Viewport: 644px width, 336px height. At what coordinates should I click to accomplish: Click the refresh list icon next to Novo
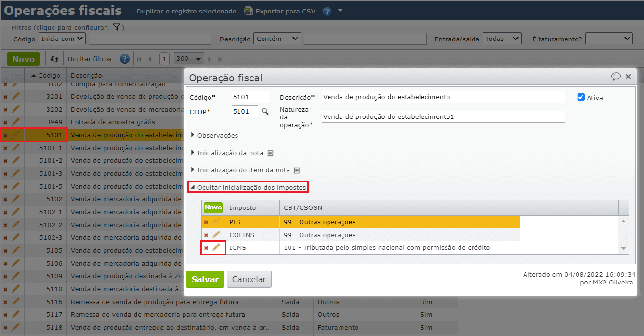click(x=54, y=59)
